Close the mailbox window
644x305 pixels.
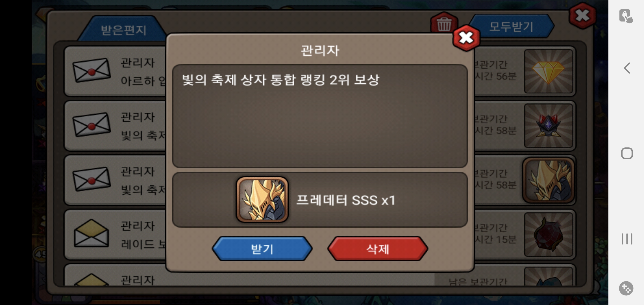[582, 16]
